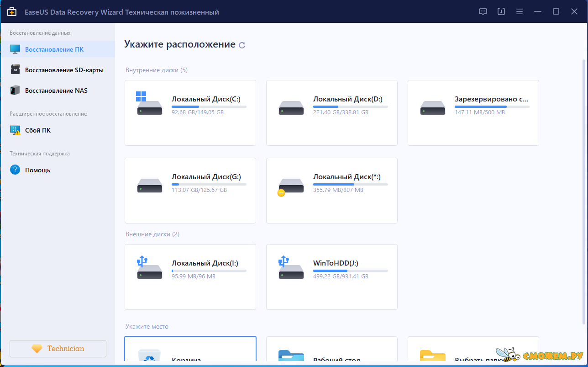The height and width of the screenshot is (367, 588).
Task: Click the Техническая поддержка section label
Action: 40,154
